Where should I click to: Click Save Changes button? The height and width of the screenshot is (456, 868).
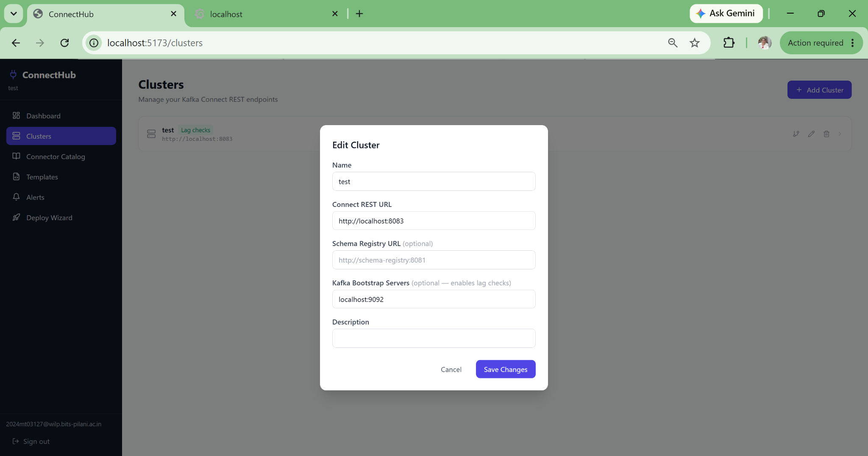coord(506,369)
